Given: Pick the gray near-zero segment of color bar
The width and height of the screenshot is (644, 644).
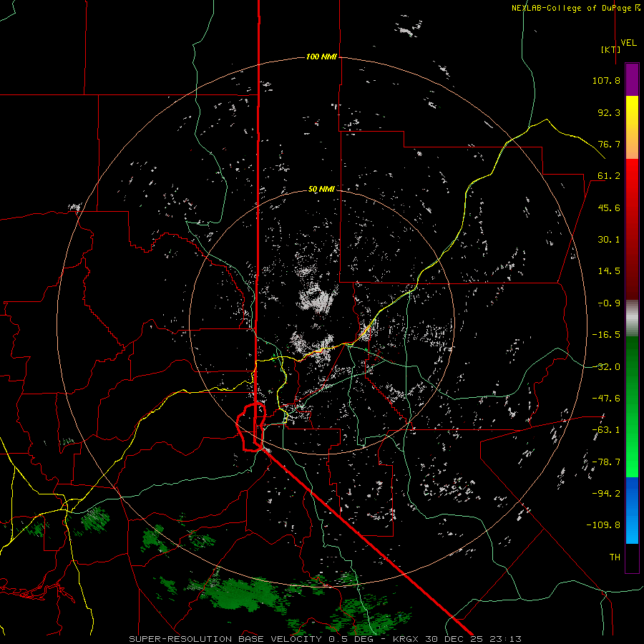Looking at the screenshot, I should tap(632, 318).
